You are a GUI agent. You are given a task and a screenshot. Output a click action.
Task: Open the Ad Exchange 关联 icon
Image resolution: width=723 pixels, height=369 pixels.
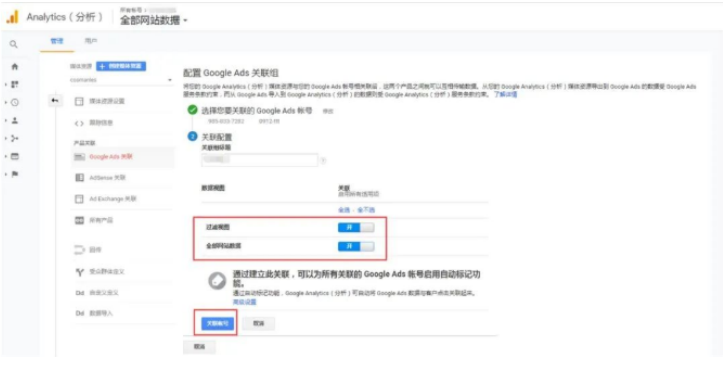[x=79, y=199]
